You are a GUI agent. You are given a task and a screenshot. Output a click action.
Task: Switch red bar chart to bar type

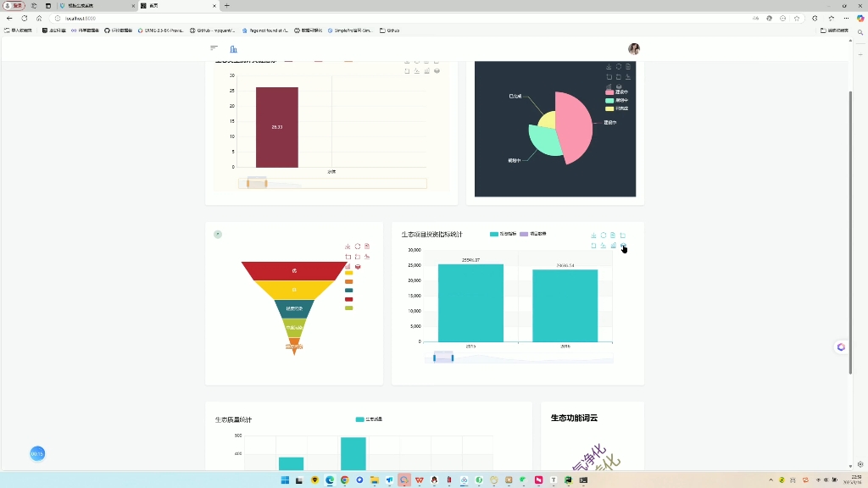coord(427,71)
